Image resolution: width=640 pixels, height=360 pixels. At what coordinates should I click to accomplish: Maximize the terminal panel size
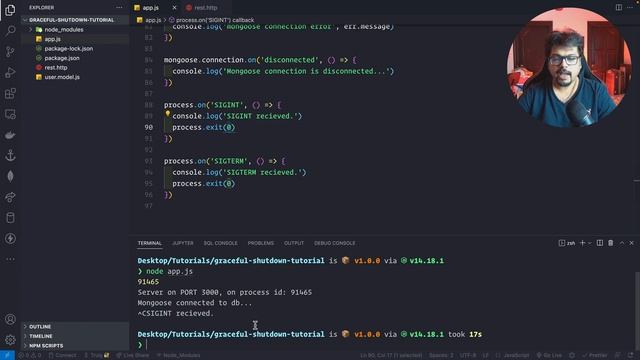coord(622,243)
